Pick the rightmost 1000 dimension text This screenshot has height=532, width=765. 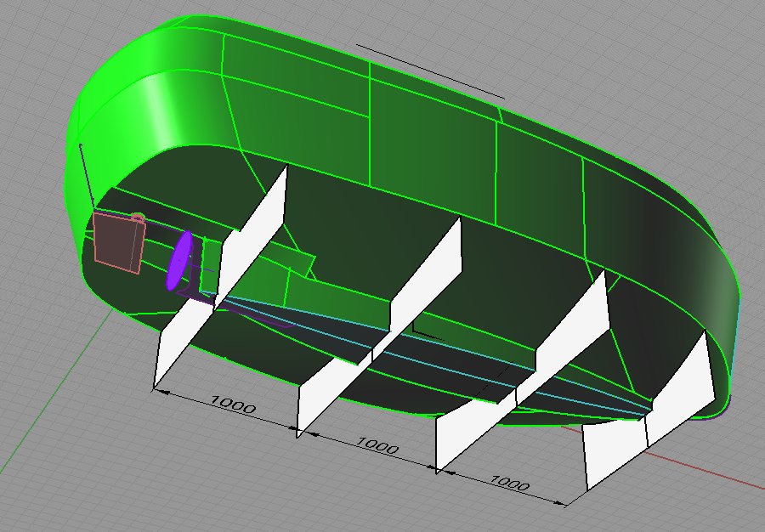(510, 484)
